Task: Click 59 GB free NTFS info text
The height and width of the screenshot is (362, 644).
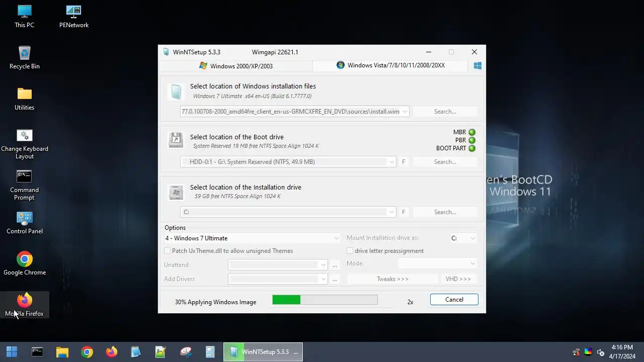Action: point(237,196)
